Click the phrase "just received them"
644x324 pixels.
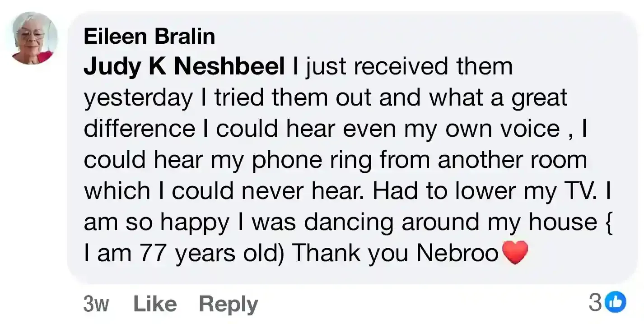(x=409, y=67)
